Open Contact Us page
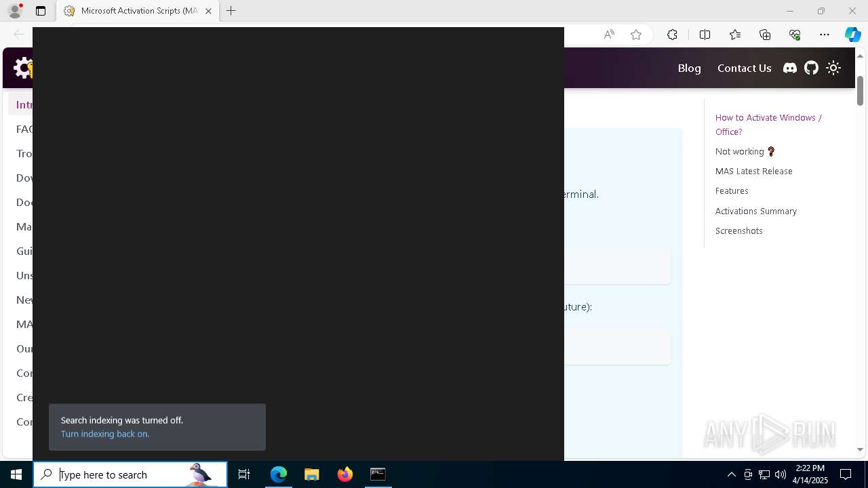This screenshot has width=868, height=488. coord(744,68)
